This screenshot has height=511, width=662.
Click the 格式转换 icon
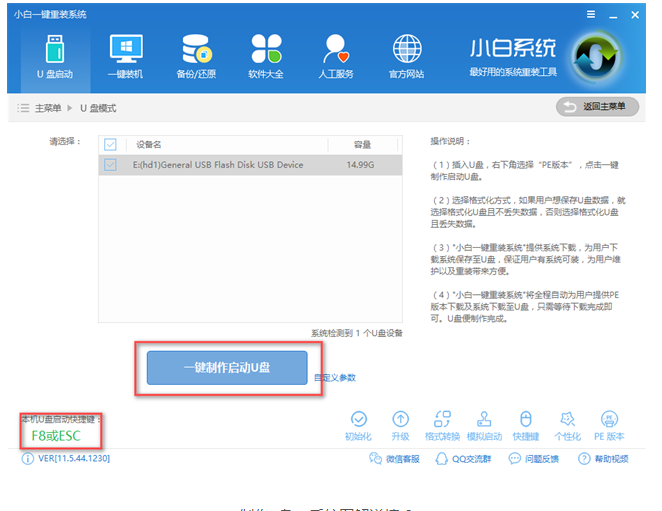[x=442, y=426]
